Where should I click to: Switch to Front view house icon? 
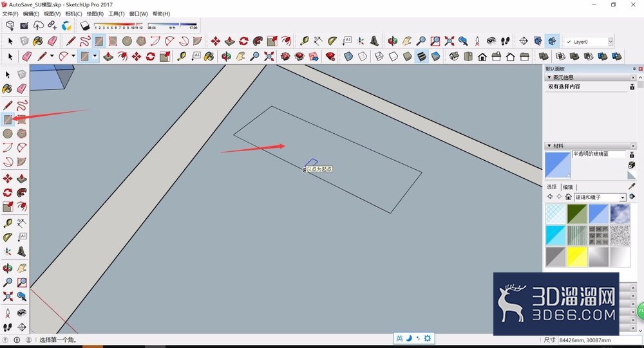[482, 56]
